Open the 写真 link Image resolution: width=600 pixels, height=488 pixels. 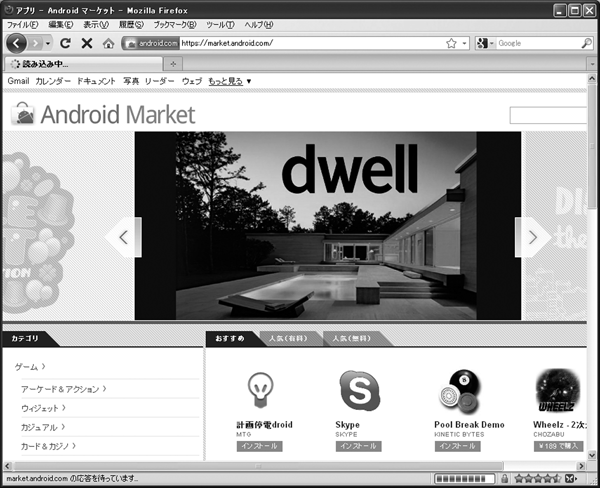131,81
